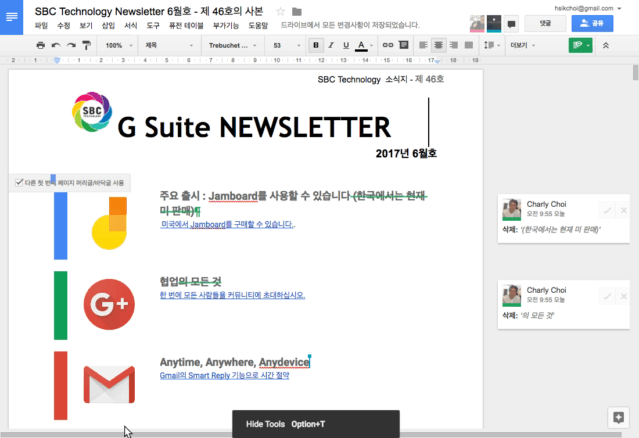
Task: Open the Trebuchet font dropdown
Action: tap(232, 45)
